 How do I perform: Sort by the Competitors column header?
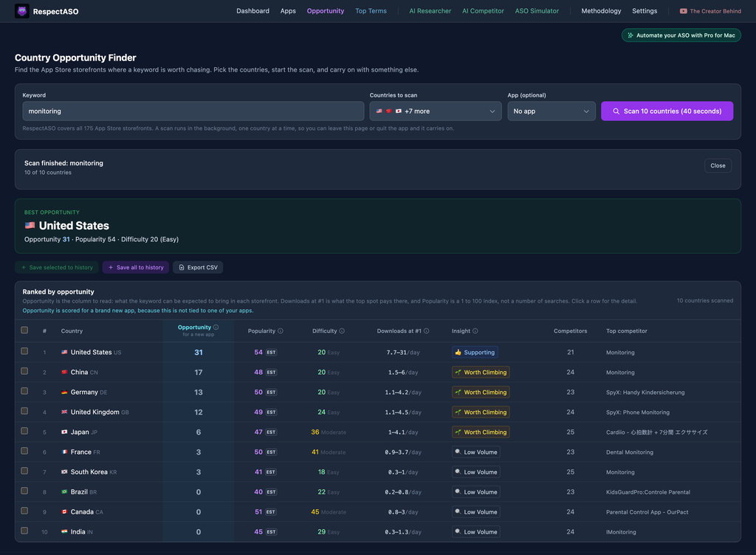pyautogui.click(x=570, y=331)
